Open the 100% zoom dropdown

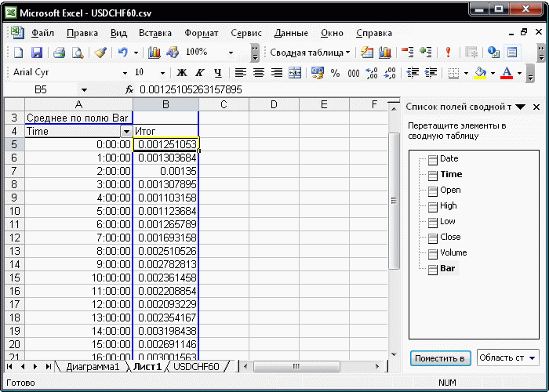231,53
